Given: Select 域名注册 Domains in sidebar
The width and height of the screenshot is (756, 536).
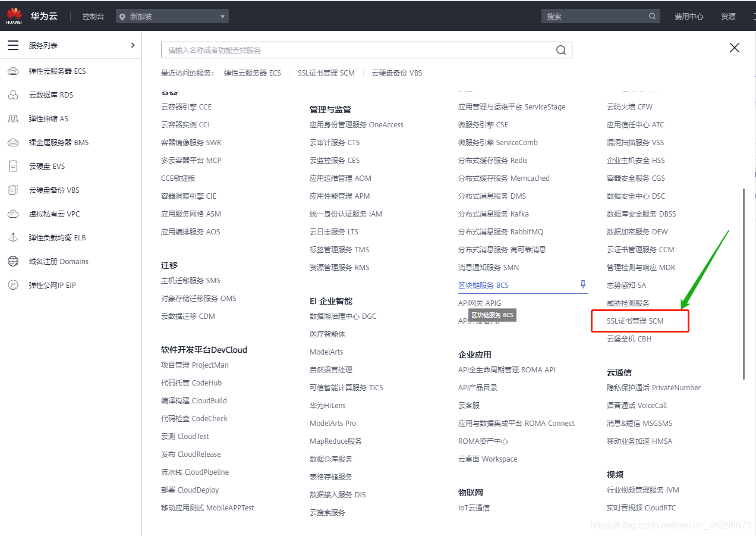Looking at the screenshot, I should [x=58, y=262].
